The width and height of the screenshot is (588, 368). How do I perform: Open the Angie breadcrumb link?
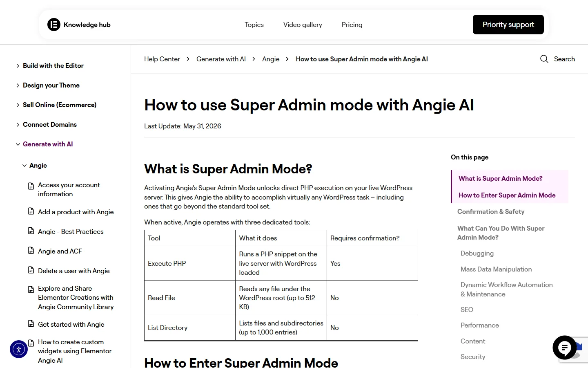click(x=271, y=59)
